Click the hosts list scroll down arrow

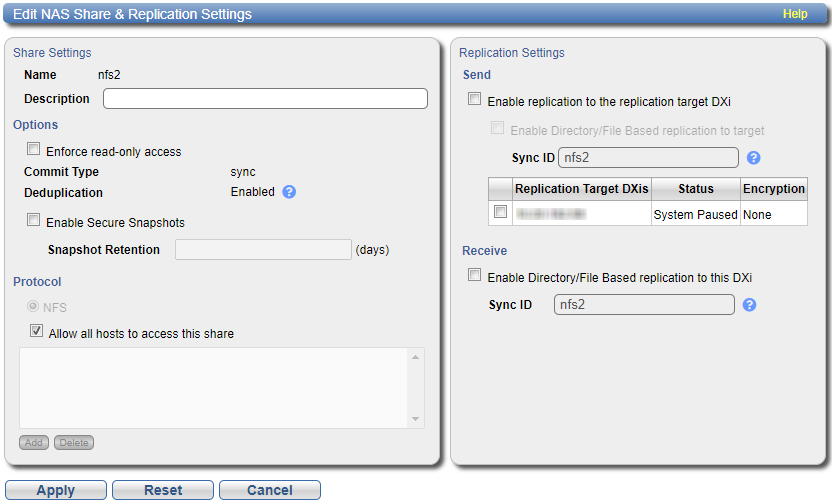414,420
